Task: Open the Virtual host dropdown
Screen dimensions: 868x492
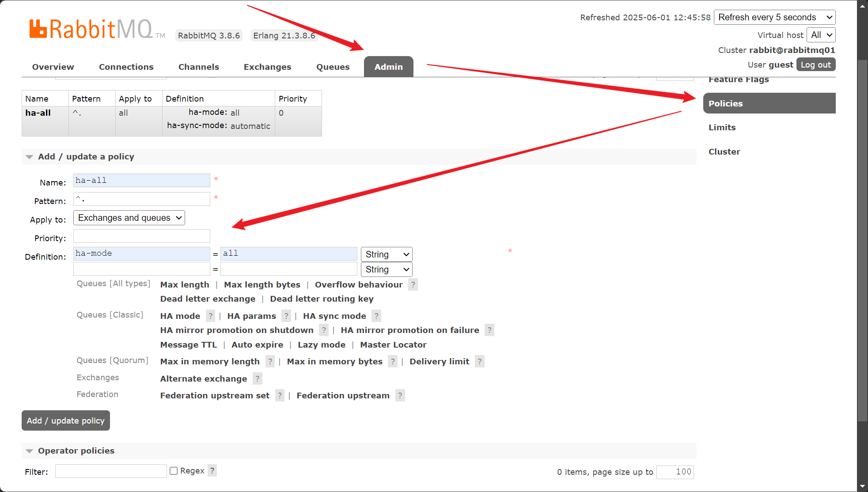Action: 821,35
